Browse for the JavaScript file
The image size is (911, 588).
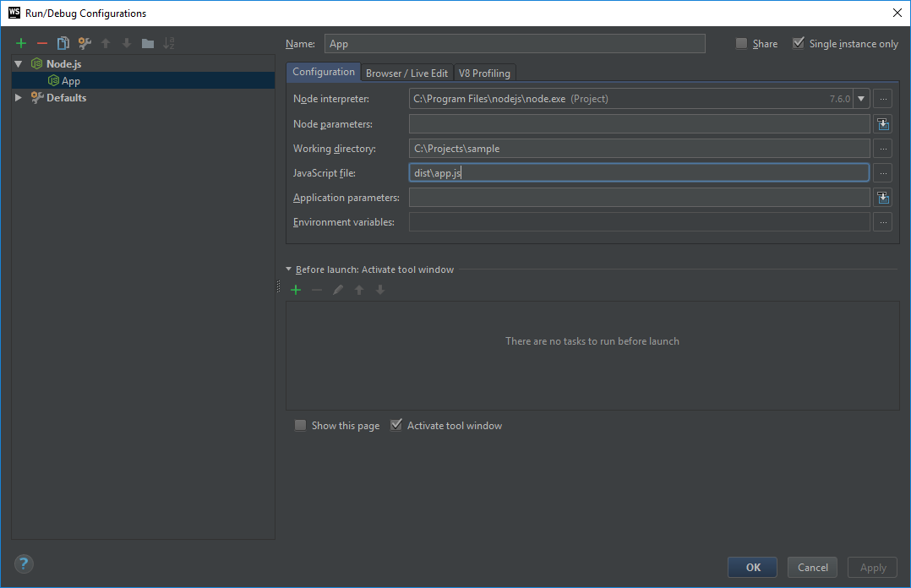point(883,173)
